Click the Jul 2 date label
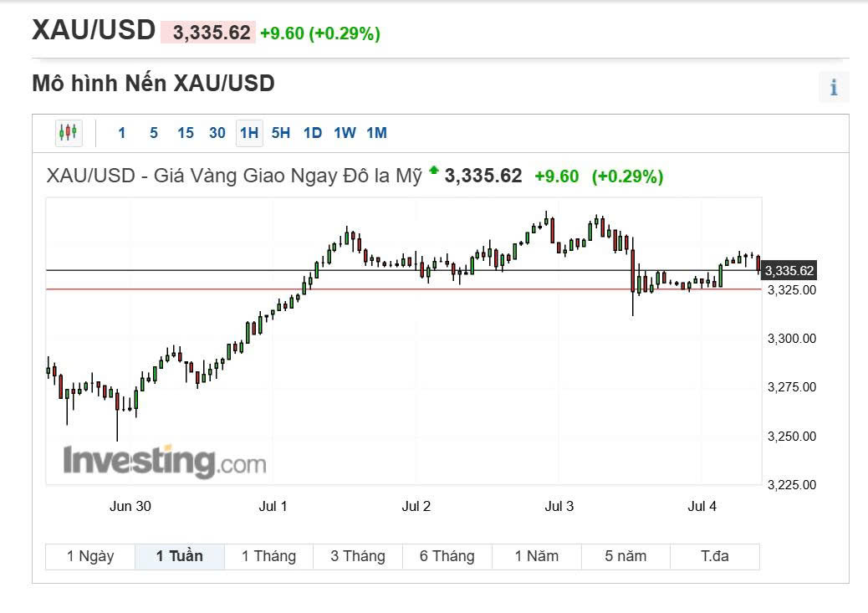 416,506
